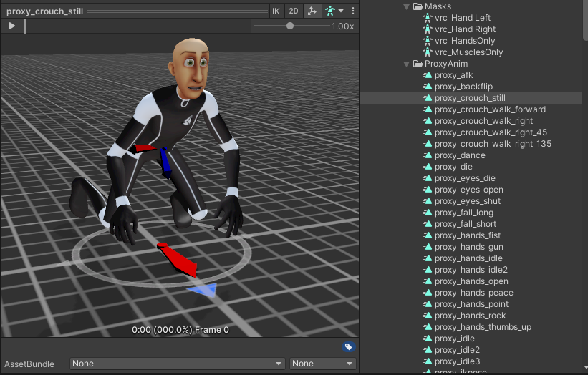Select the proxy_hands_fist clip

[x=468, y=235]
